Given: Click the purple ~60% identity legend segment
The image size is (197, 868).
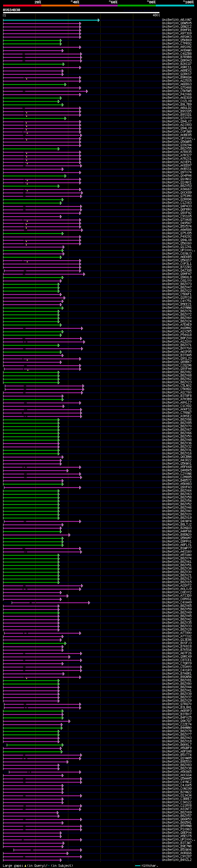Looking at the screenshot, I should coord(99,6).
